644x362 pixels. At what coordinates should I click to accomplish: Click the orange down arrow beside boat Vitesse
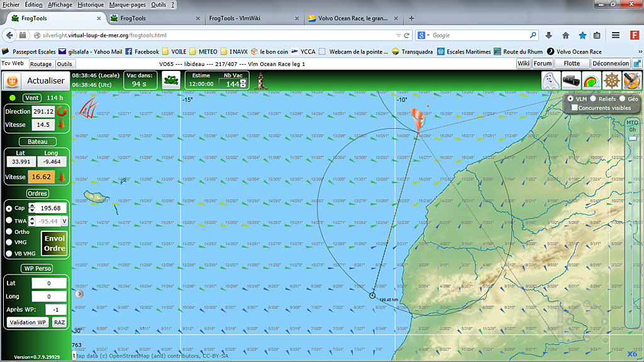(x=62, y=177)
